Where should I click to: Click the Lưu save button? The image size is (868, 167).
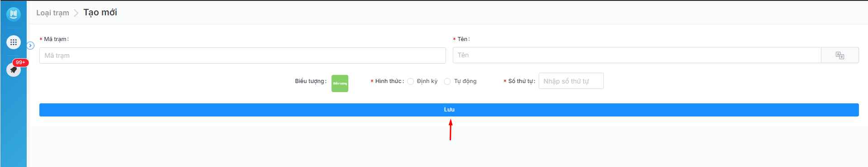[449, 110]
